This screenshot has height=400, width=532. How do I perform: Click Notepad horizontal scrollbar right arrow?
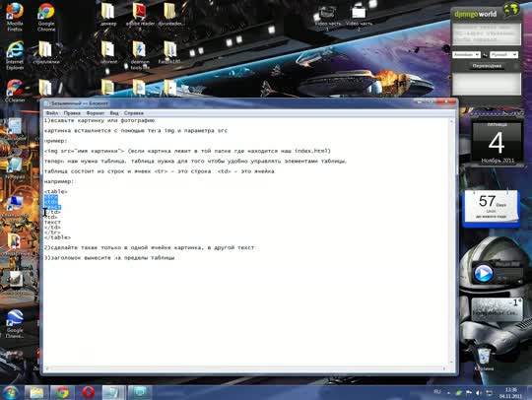click(444, 368)
